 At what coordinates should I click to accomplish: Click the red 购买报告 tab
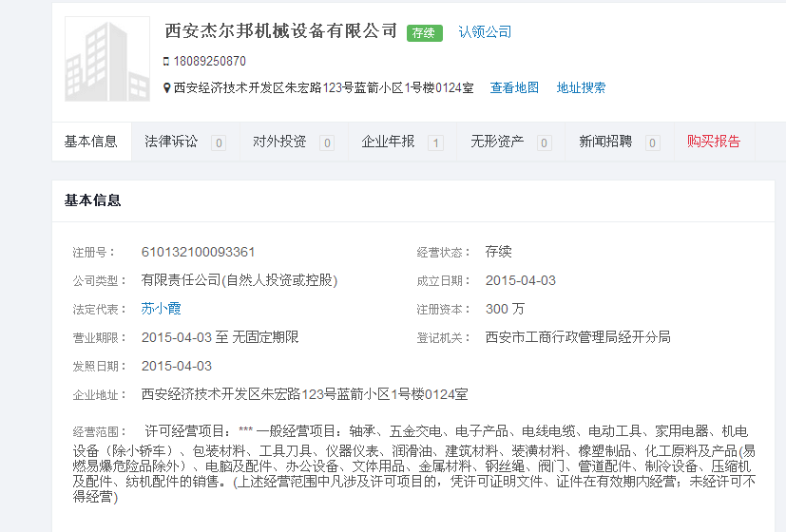714,142
